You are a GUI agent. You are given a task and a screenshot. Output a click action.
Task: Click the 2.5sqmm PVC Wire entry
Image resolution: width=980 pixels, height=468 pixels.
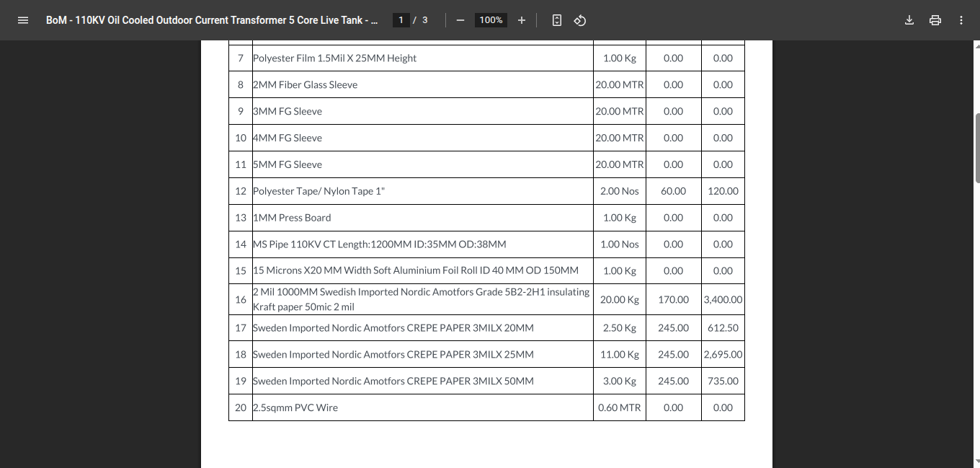point(295,408)
